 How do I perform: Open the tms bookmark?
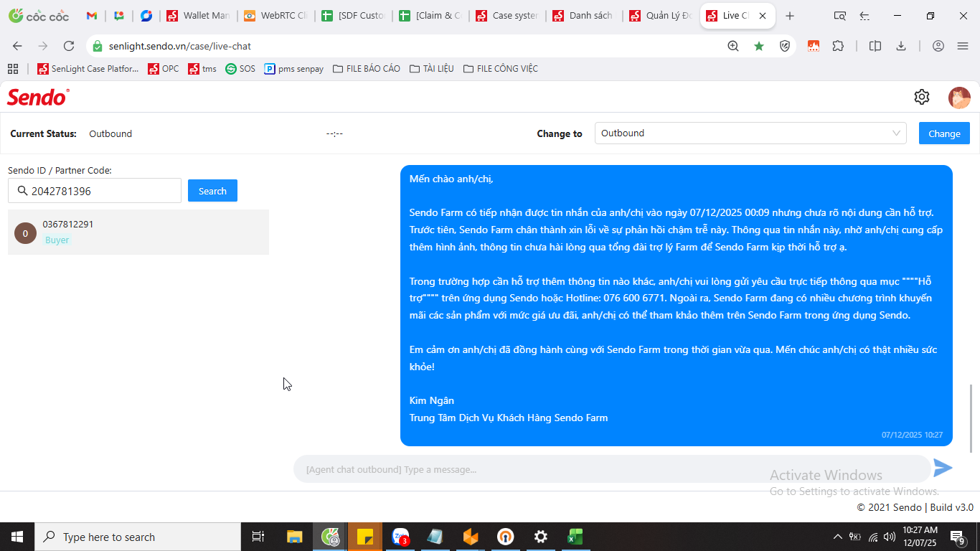[202, 69]
